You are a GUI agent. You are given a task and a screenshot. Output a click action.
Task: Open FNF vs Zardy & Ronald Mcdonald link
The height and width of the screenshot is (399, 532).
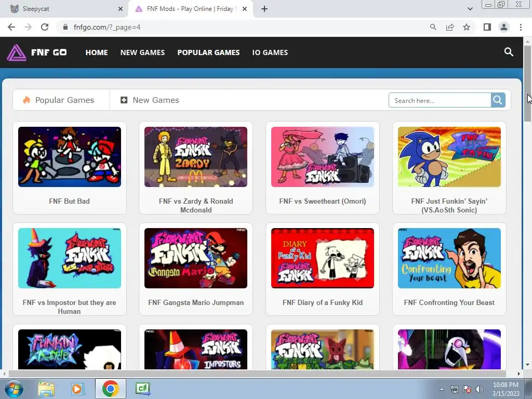(196, 206)
